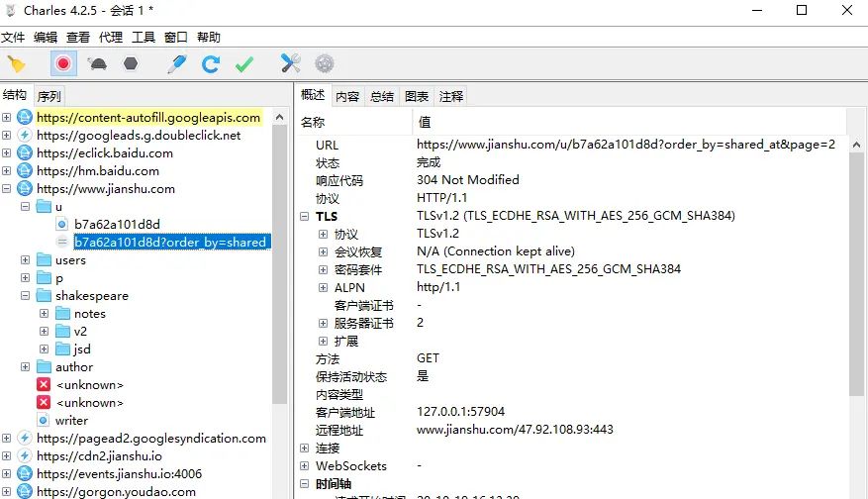Expand the gorgon.youdao.com host
Screen dimensions: 868x499
7,491
